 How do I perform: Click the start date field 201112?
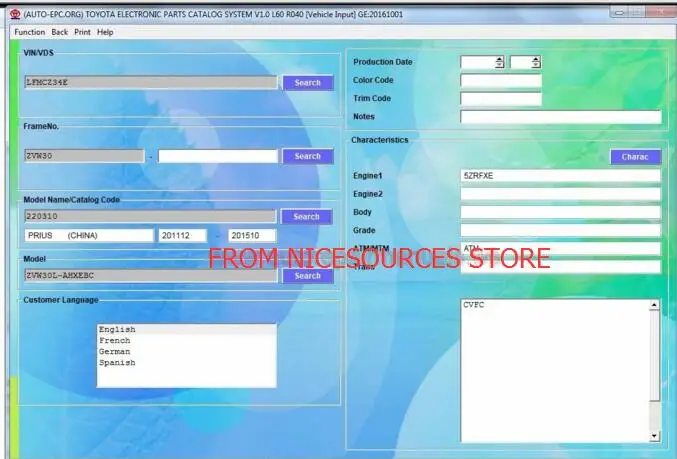point(182,235)
